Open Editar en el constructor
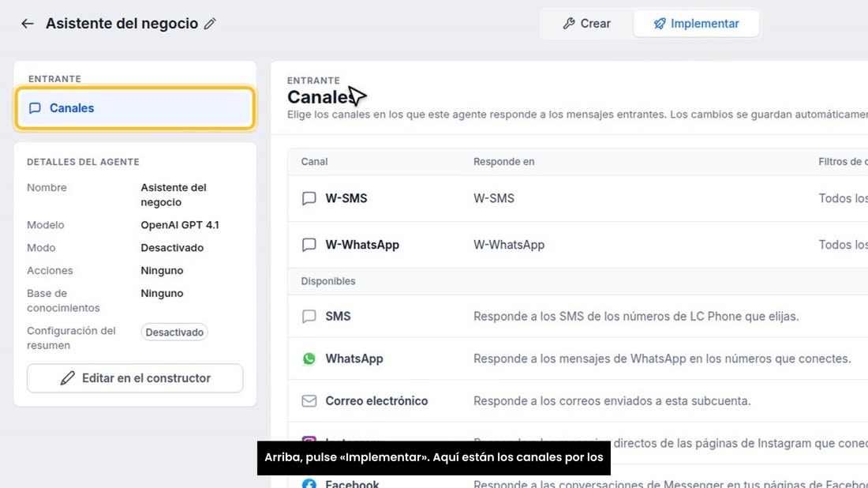Viewport: 868px width, 488px height. click(135, 378)
